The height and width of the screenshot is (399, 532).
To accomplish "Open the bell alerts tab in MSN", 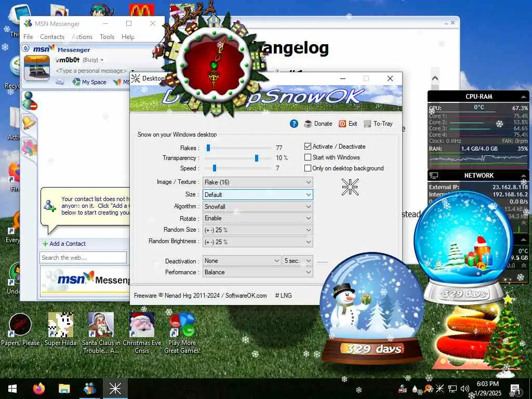I will point(29,122).
